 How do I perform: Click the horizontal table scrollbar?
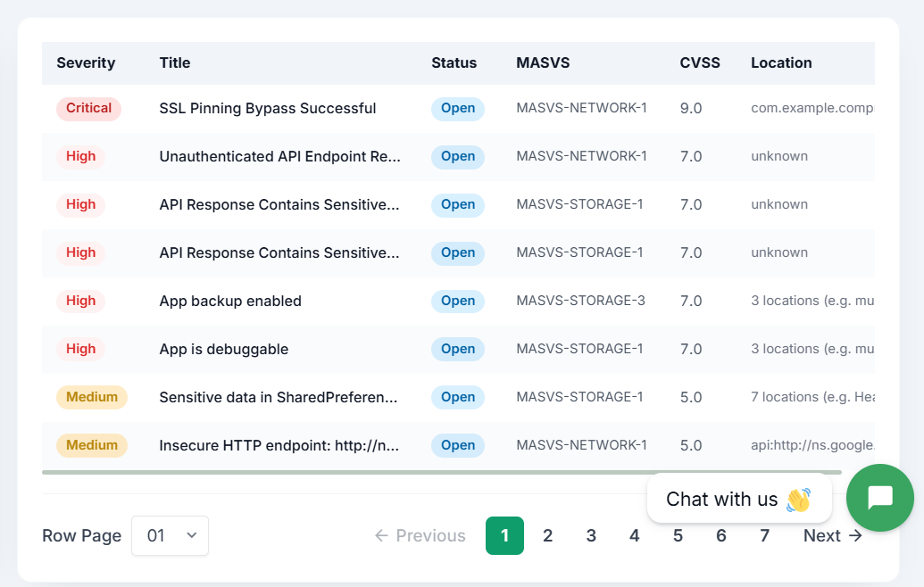tap(442, 472)
